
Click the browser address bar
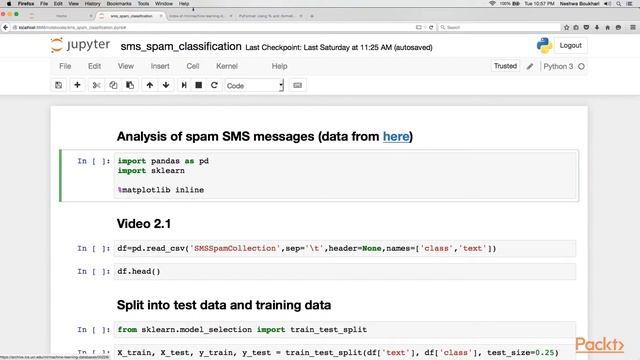[212, 27]
